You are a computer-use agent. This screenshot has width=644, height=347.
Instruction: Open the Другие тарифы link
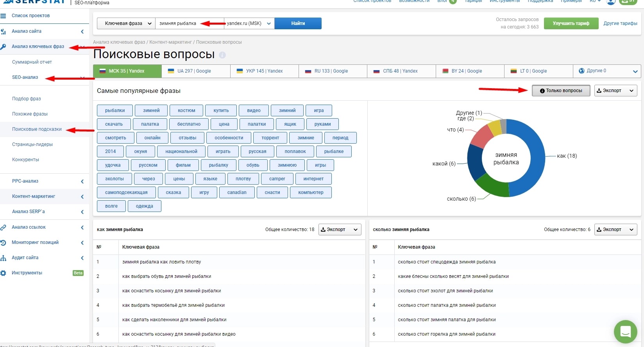tap(620, 23)
